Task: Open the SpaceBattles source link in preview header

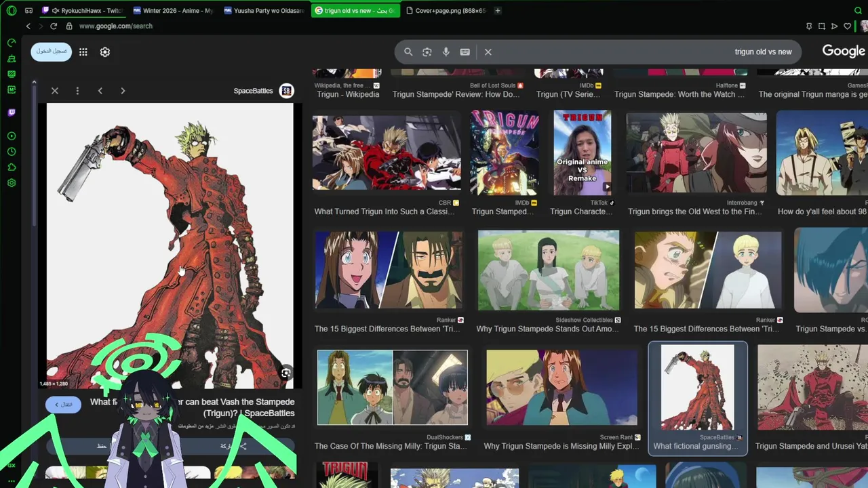Action: pyautogui.click(x=253, y=91)
